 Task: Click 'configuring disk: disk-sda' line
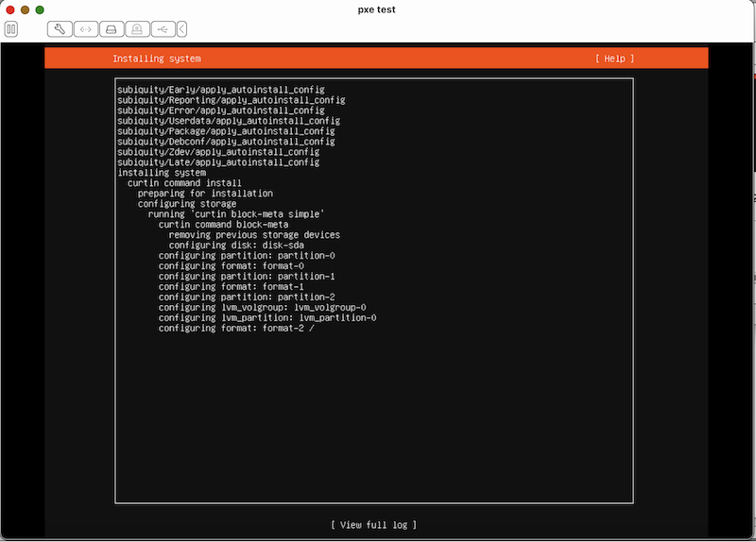(236, 246)
